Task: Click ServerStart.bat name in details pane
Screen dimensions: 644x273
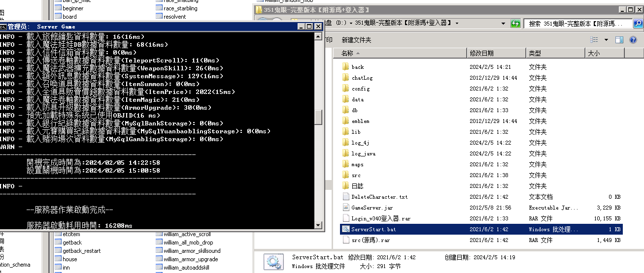Action: 317,257
